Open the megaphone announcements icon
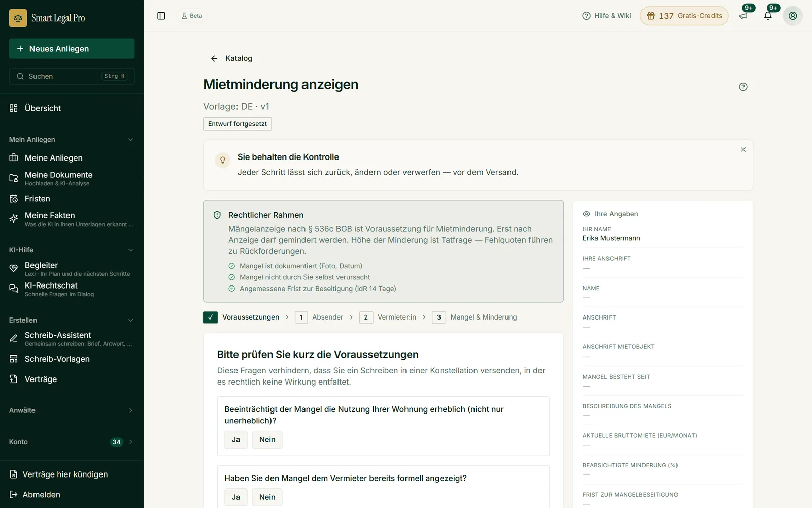 [743, 16]
